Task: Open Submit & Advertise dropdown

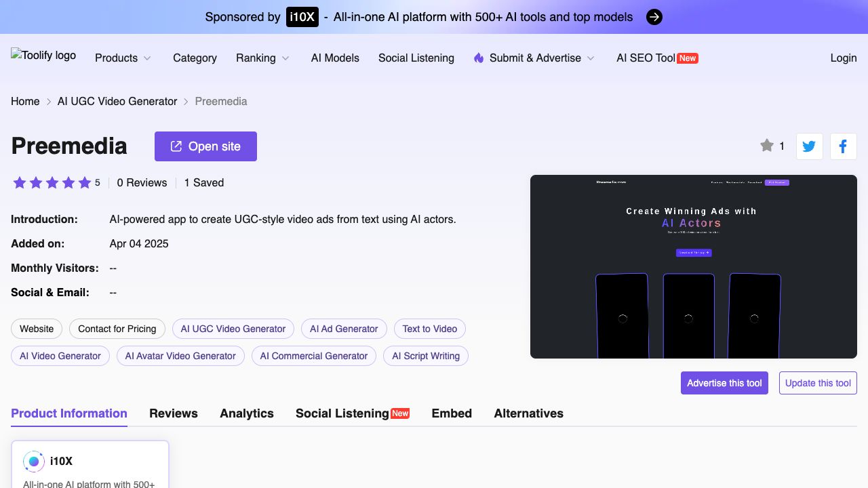Action: tap(534, 58)
